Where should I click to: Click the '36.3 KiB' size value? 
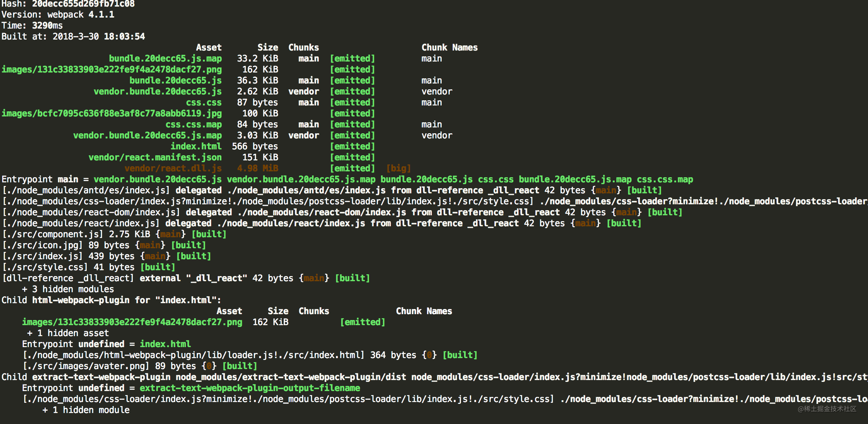(258, 81)
